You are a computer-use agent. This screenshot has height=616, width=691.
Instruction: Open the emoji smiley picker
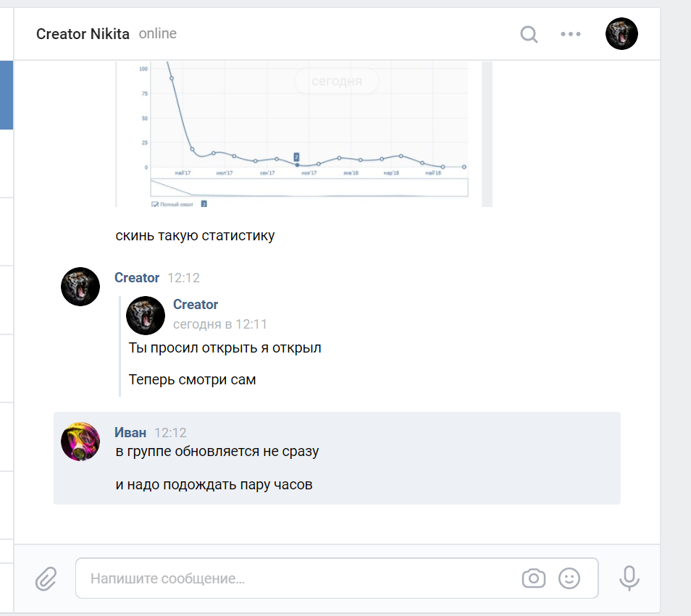point(569,578)
